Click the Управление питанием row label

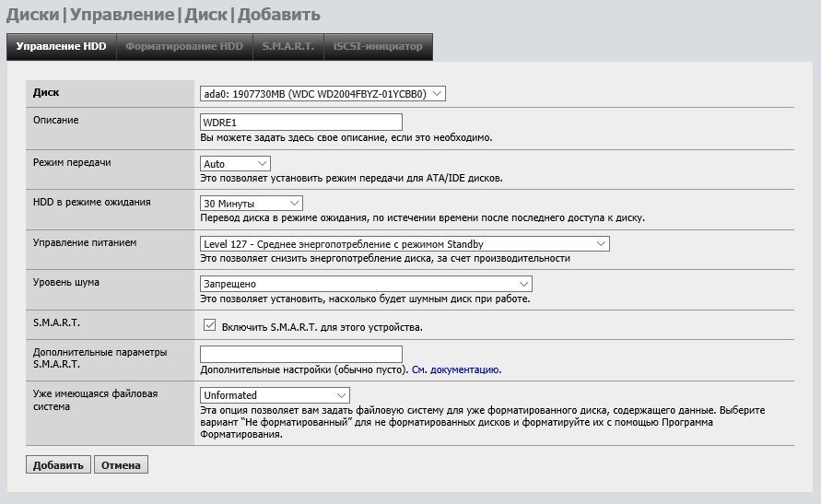[x=85, y=242]
